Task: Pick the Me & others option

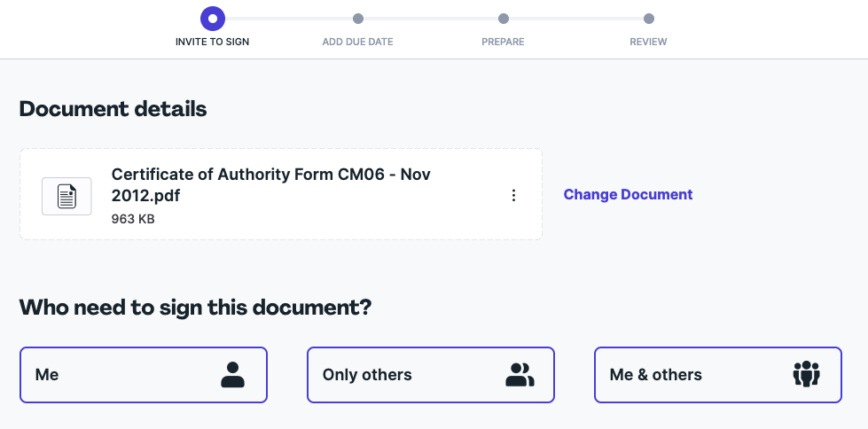Action: pos(718,375)
